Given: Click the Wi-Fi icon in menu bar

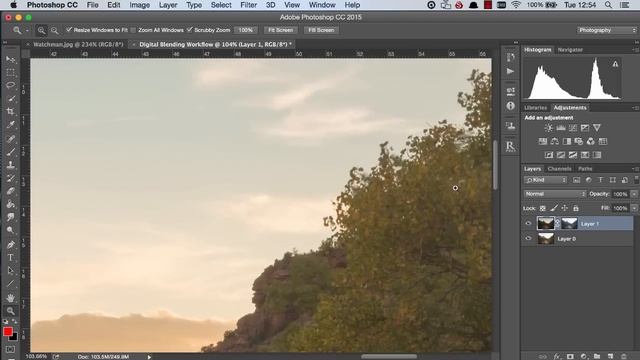Looking at the screenshot, I should coord(516,5).
